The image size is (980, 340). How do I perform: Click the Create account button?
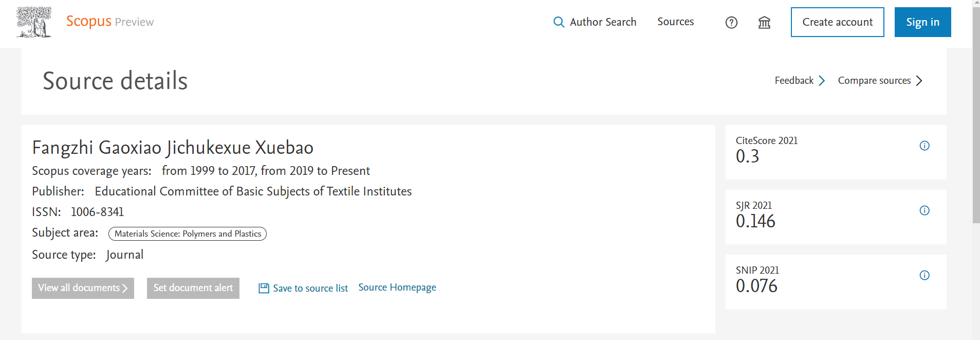click(x=837, y=22)
